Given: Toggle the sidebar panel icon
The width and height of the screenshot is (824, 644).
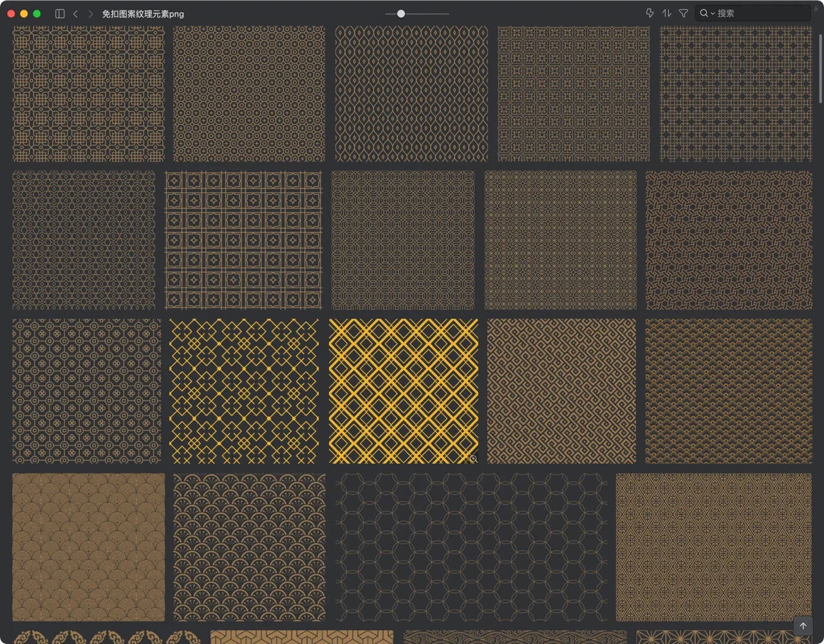Looking at the screenshot, I should (x=60, y=14).
